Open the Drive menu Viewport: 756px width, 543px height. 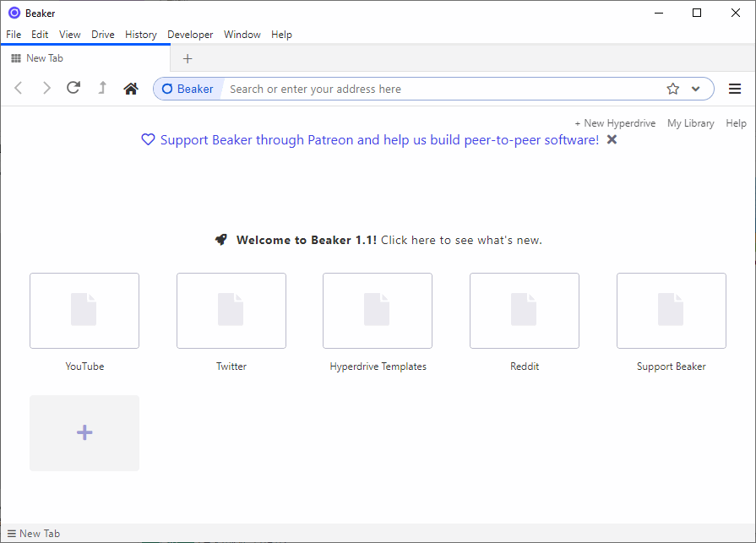[103, 35]
